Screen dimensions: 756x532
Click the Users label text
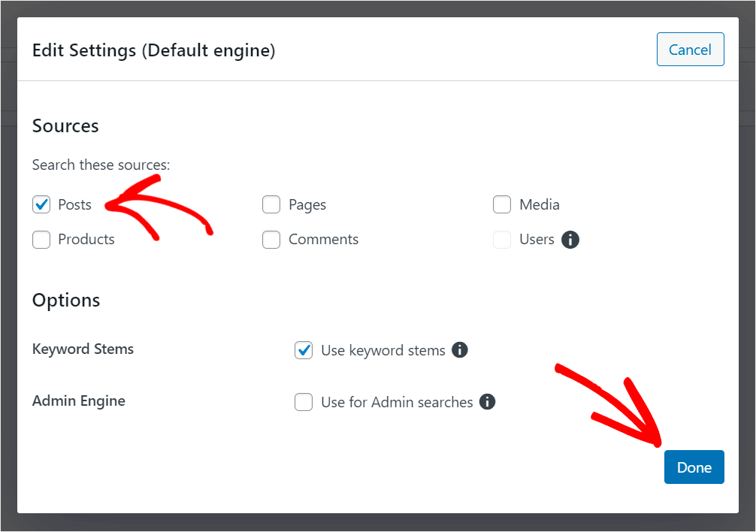[x=537, y=240]
